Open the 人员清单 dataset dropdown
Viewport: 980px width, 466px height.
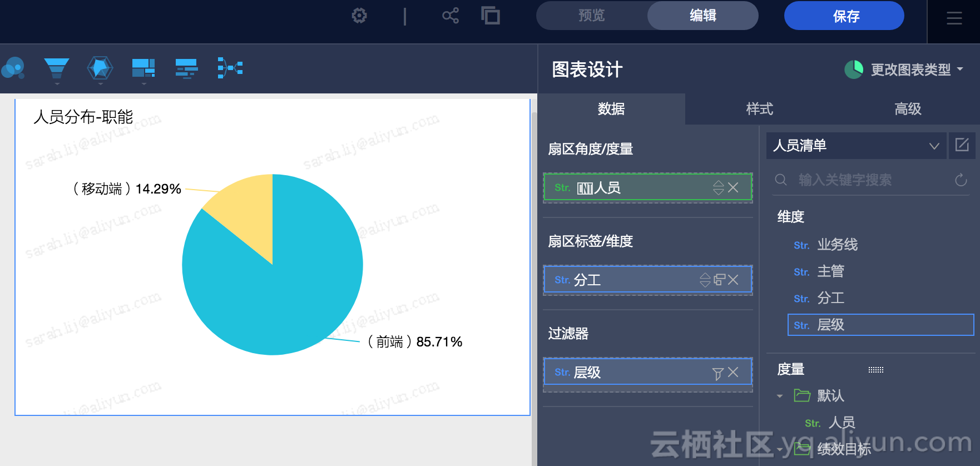857,146
